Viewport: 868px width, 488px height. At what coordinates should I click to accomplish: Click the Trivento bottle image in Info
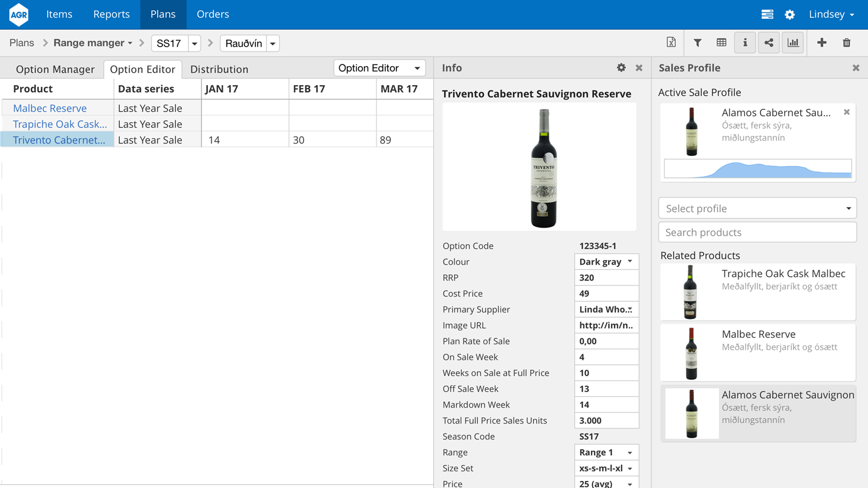tap(543, 168)
